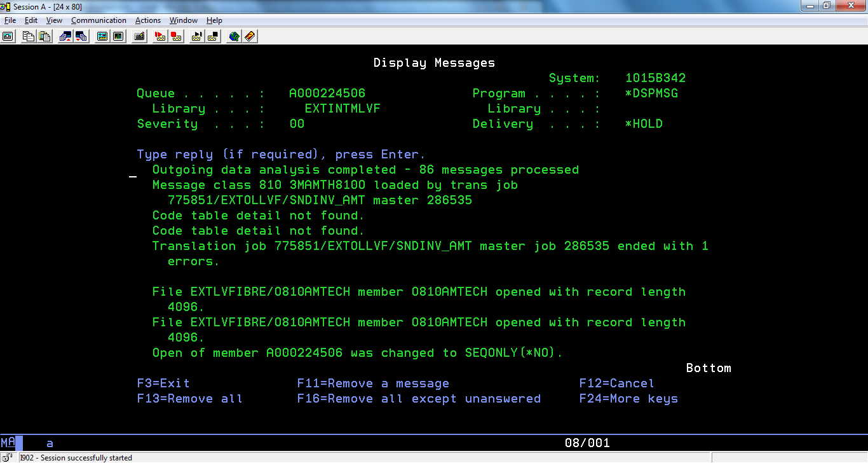Image resolution: width=868 pixels, height=463 pixels.
Task: Click the 'Display Messages' screen title
Action: [x=434, y=63]
